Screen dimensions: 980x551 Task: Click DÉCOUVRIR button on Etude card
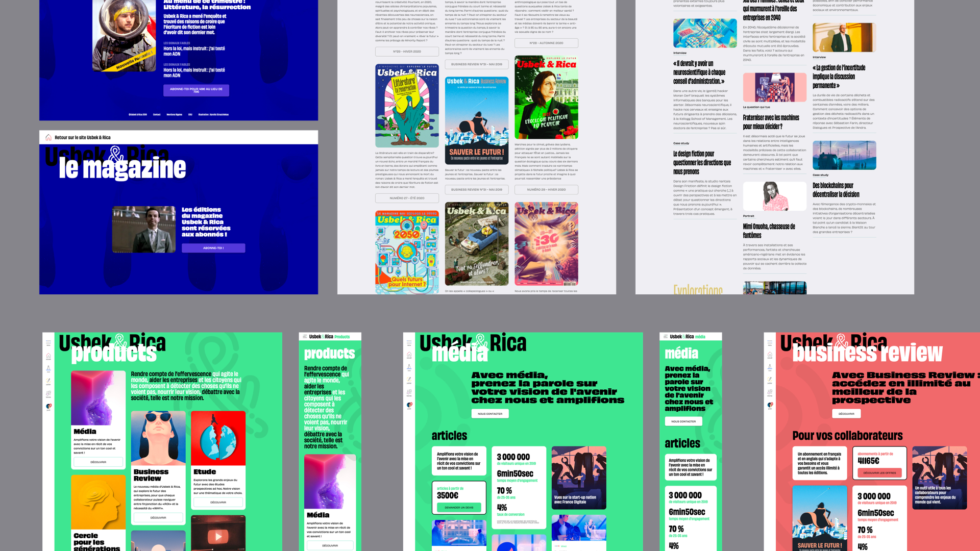click(x=218, y=502)
